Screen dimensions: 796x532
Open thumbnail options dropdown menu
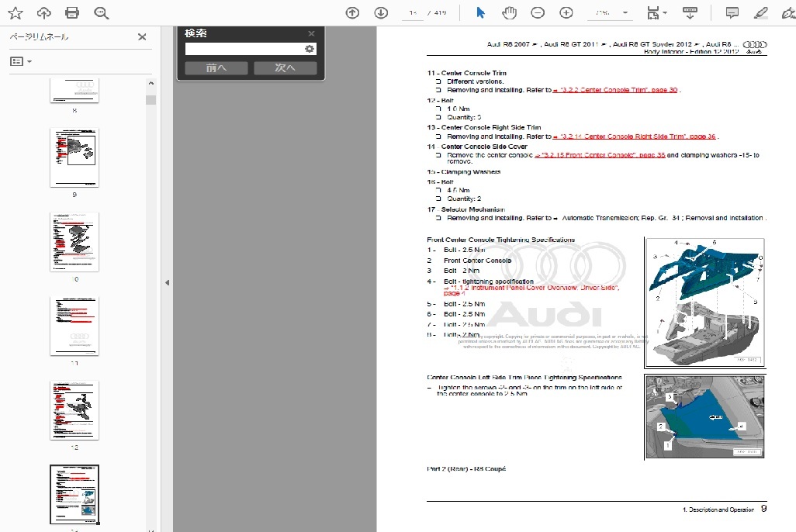[21, 61]
